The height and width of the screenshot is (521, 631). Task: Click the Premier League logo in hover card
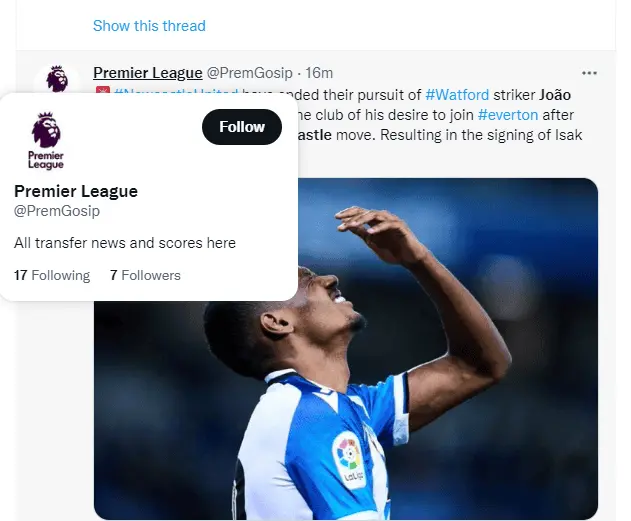click(x=45, y=140)
